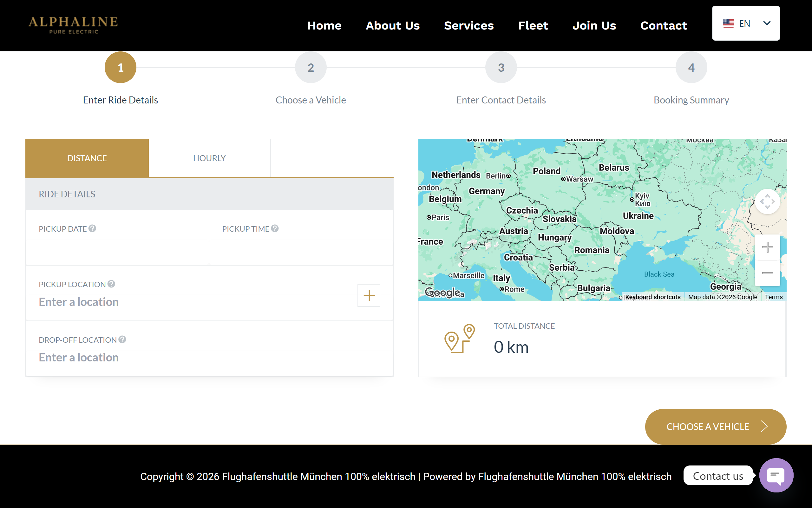
Task: Open the Services menu item
Action: [x=469, y=25]
